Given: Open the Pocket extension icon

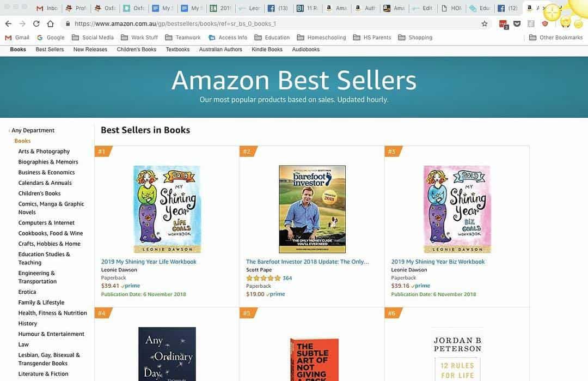Looking at the screenshot, I should tap(517, 24).
